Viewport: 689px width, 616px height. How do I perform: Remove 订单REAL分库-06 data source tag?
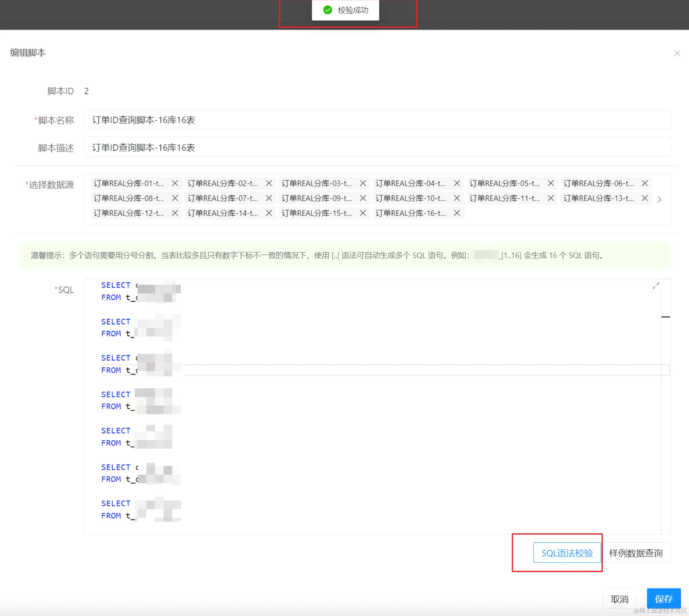point(645,183)
